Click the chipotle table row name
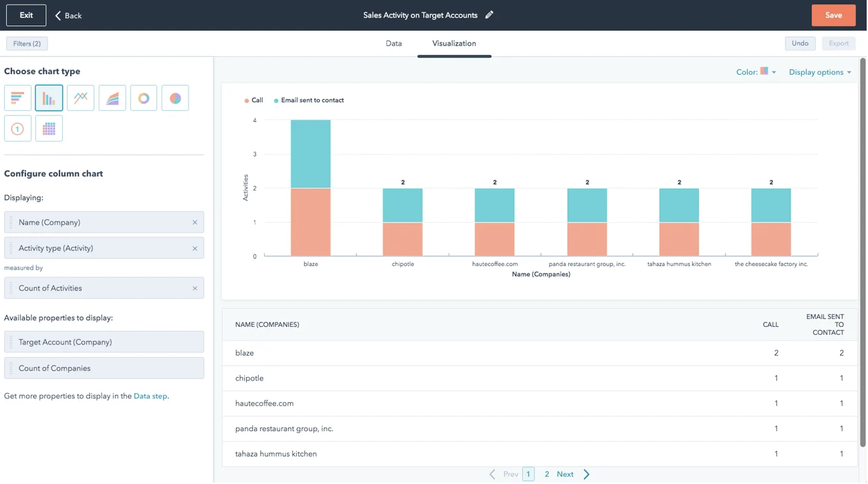Image resolution: width=868 pixels, height=484 pixels. [249, 378]
